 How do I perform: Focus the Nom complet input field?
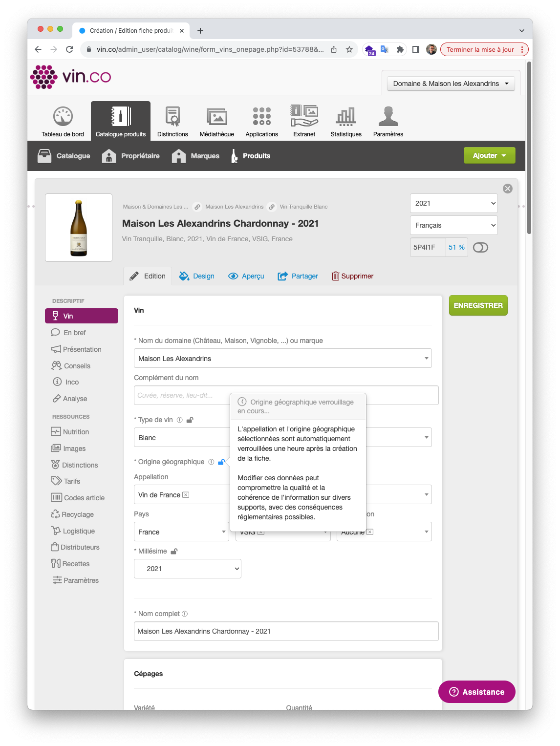[x=286, y=631]
